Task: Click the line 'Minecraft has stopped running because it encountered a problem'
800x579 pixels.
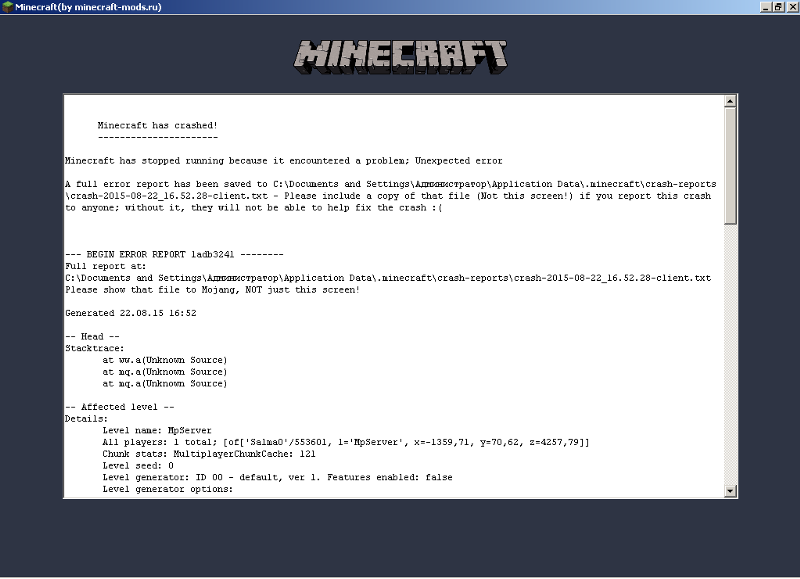Action: click(284, 161)
